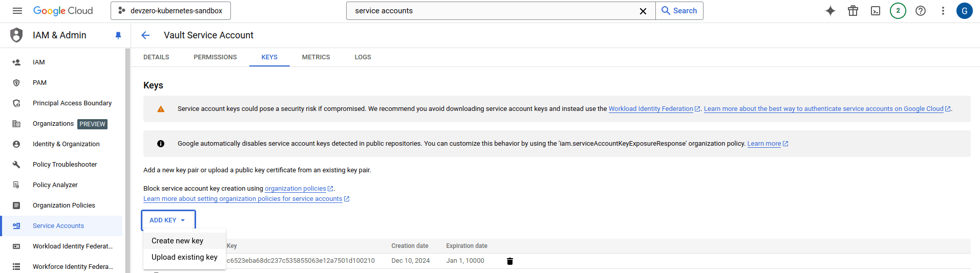Image resolution: width=980 pixels, height=273 pixels.
Task: Click the Identity & Organization person icon
Action: coord(16,144)
